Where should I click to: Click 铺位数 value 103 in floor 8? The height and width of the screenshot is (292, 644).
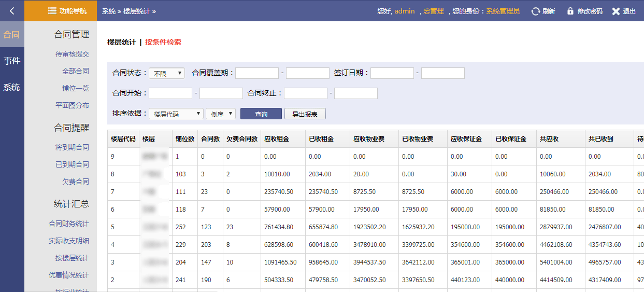tap(180, 174)
